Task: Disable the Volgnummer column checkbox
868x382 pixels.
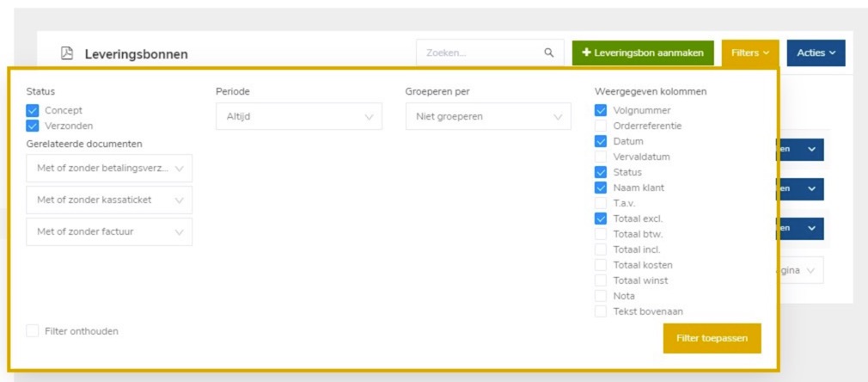Action: point(601,110)
